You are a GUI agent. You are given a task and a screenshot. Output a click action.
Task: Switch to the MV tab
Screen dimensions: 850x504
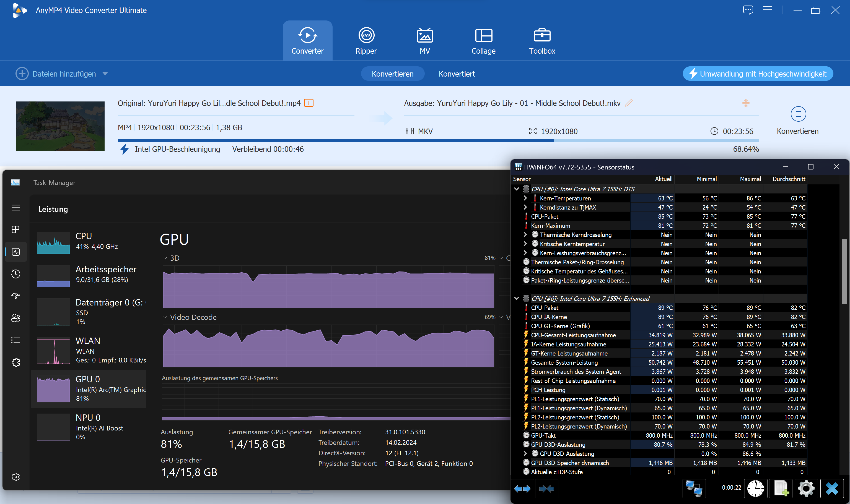pyautogui.click(x=425, y=41)
